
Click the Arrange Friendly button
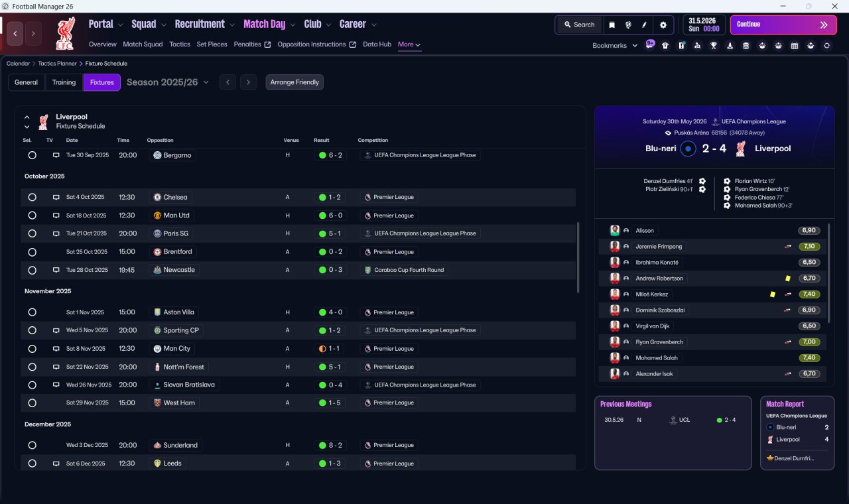(x=294, y=82)
